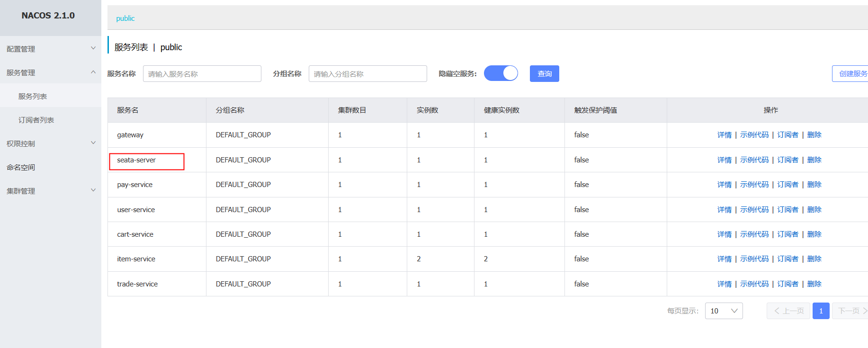Open 订阅者 for pay-service
This screenshot has width=868, height=348.
pyautogui.click(x=787, y=185)
